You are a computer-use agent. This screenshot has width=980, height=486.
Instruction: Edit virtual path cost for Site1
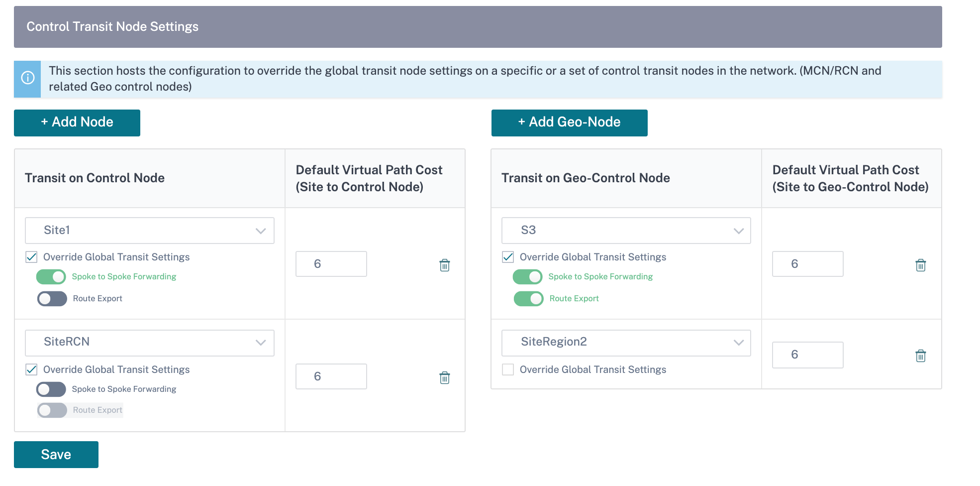pyautogui.click(x=331, y=264)
